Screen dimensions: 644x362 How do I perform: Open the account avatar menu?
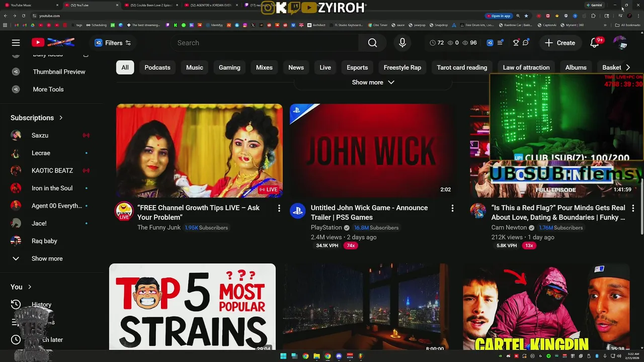[x=620, y=43]
